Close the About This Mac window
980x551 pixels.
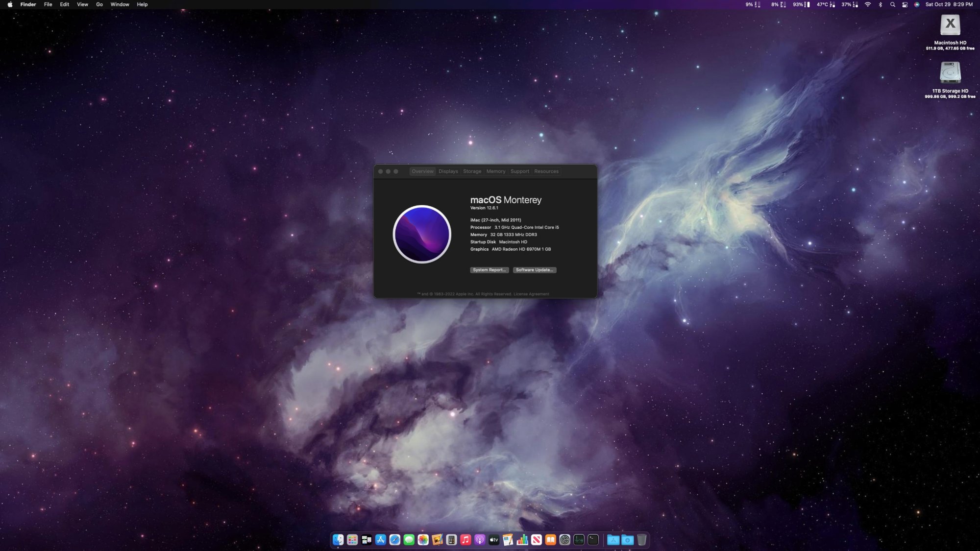380,171
